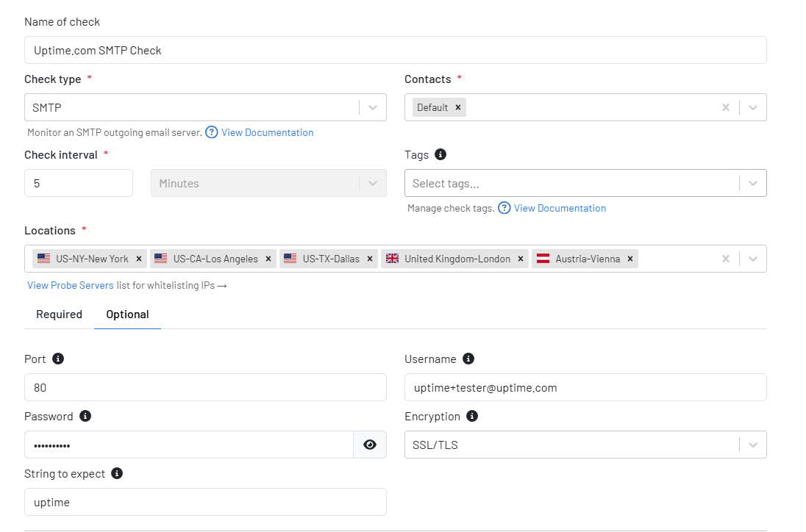
Task: Show info tooltip for String to expect
Action: (117, 473)
